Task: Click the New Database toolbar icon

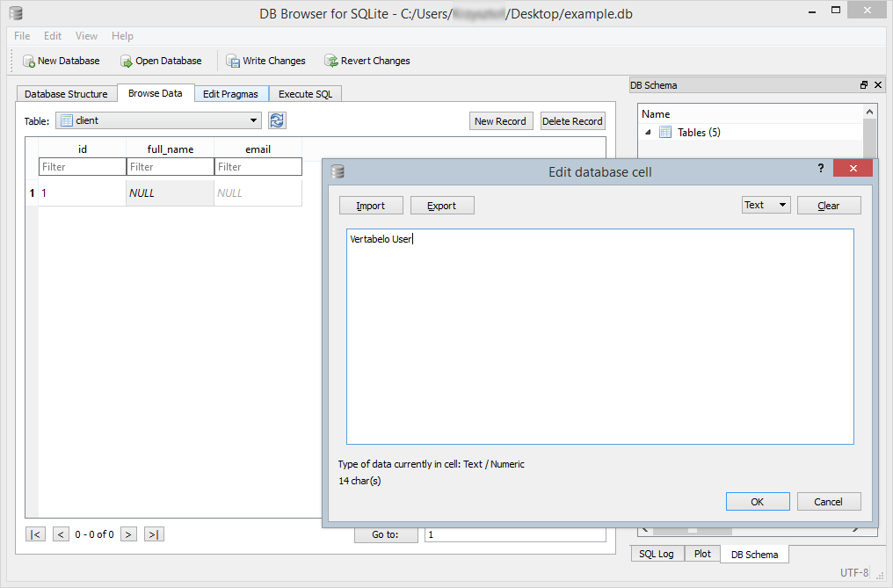Action: (x=29, y=61)
